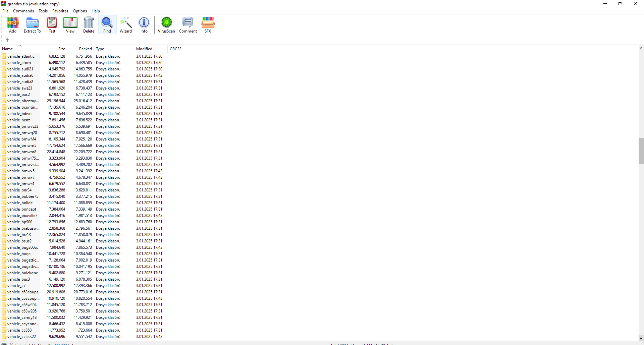Select the vehicle_bolide folder icon

tap(4, 203)
